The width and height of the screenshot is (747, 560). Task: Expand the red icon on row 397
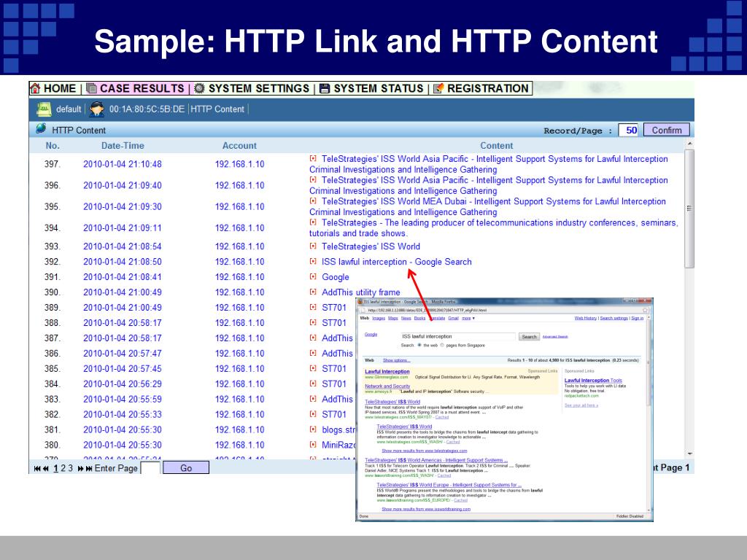[313, 158]
